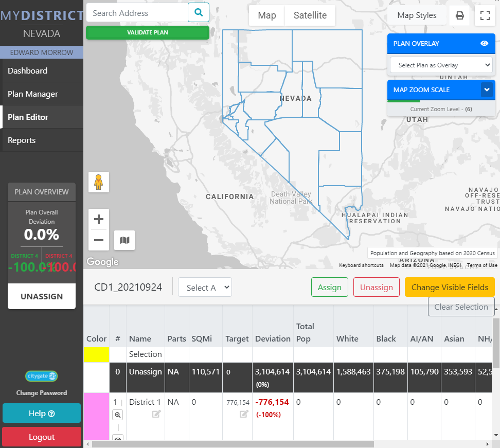The image size is (500, 448).
Task: Toggle fullscreen map view icon
Action: click(485, 15)
